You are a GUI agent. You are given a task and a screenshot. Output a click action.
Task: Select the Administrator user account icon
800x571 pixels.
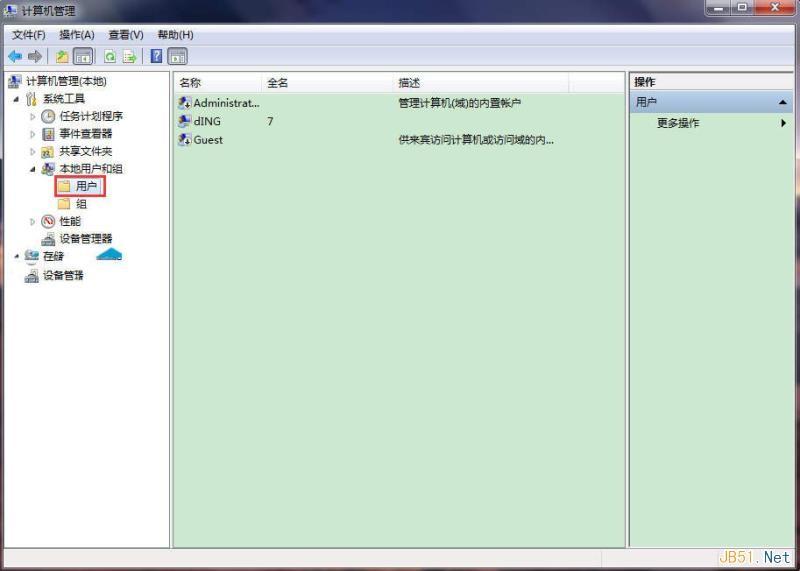(x=184, y=103)
